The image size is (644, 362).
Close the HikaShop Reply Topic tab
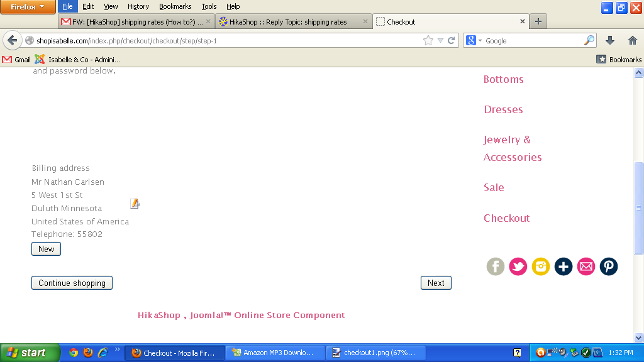coord(365,21)
